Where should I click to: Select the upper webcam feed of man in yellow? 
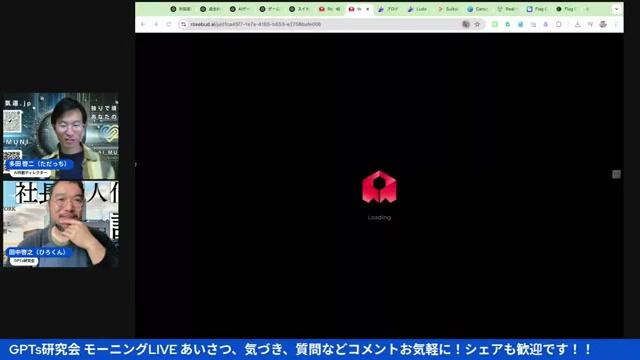61,136
